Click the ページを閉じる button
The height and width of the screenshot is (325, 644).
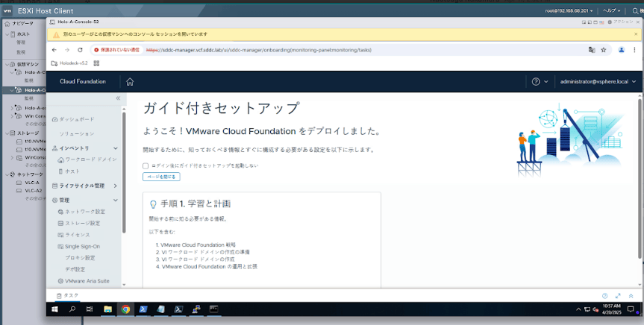coord(161,177)
